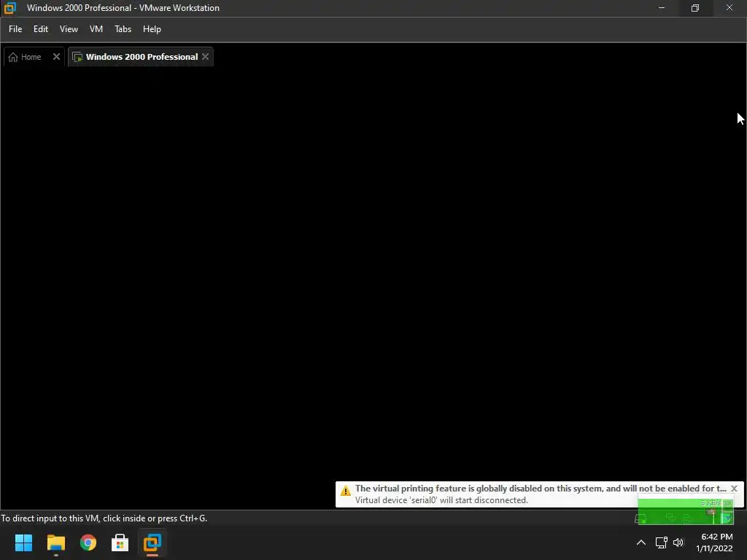Screen dimensions: 747x560
Task: Click the 'To direct input' status bar text
Action: [x=104, y=518]
